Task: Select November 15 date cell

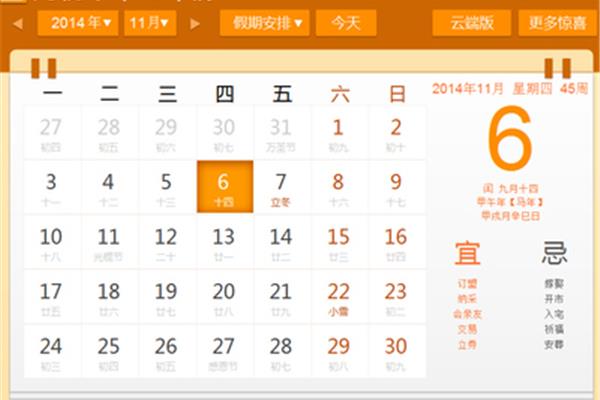Action: tap(339, 242)
